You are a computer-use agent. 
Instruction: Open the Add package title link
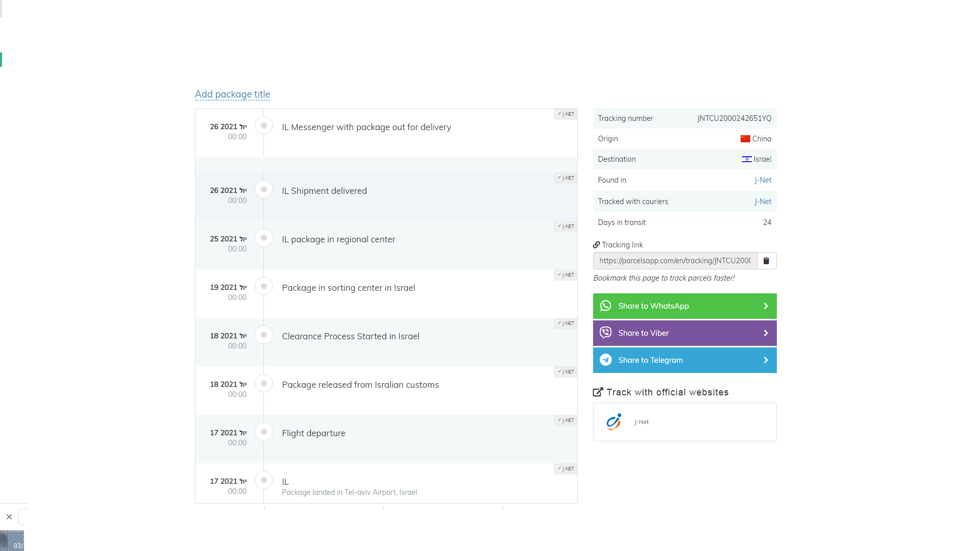tap(232, 94)
